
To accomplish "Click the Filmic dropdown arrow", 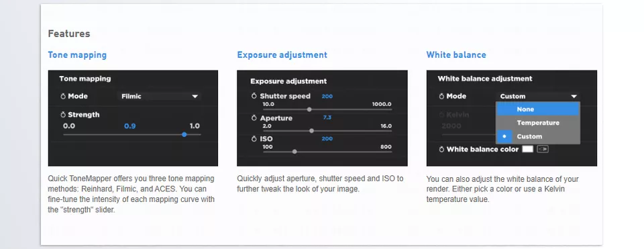I will 195,97.
